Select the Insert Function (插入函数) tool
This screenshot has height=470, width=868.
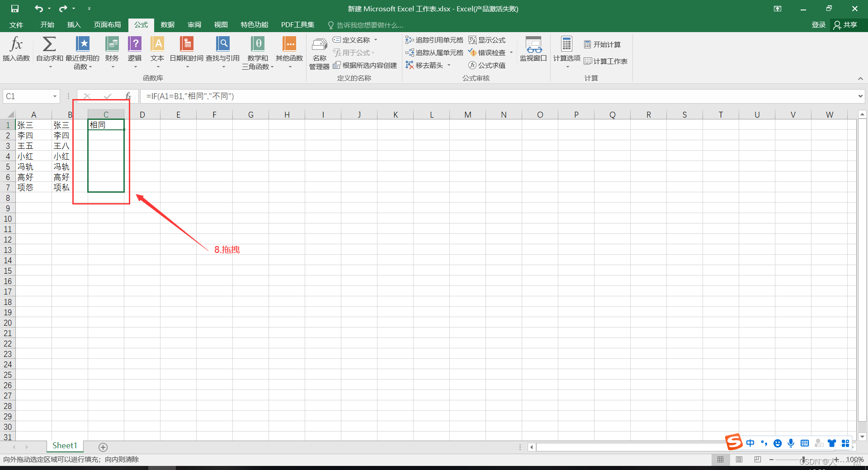coord(16,51)
